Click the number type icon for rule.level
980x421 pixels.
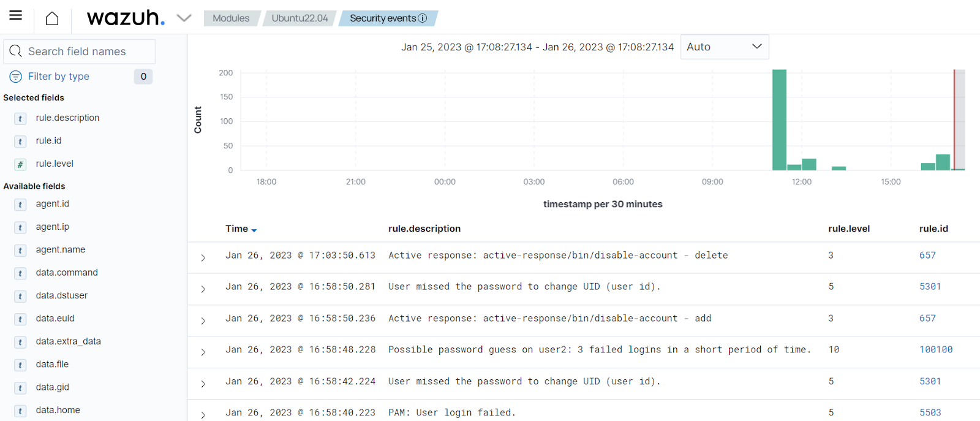(x=20, y=164)
